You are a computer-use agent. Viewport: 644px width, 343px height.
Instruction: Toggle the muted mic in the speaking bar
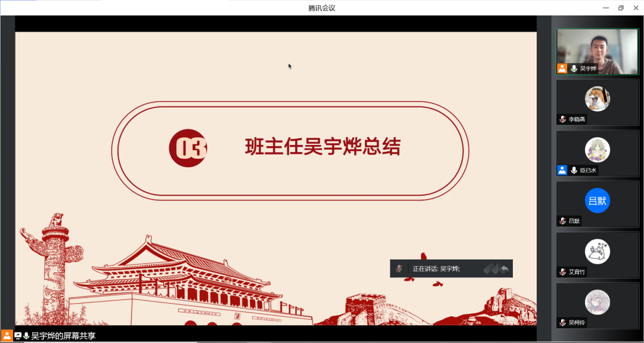coord(400,269)
